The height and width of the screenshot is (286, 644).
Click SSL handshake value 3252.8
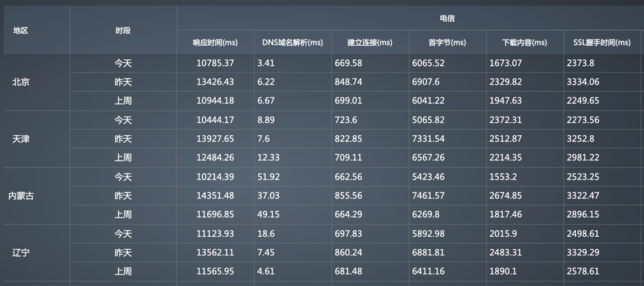tap(581, 139)
